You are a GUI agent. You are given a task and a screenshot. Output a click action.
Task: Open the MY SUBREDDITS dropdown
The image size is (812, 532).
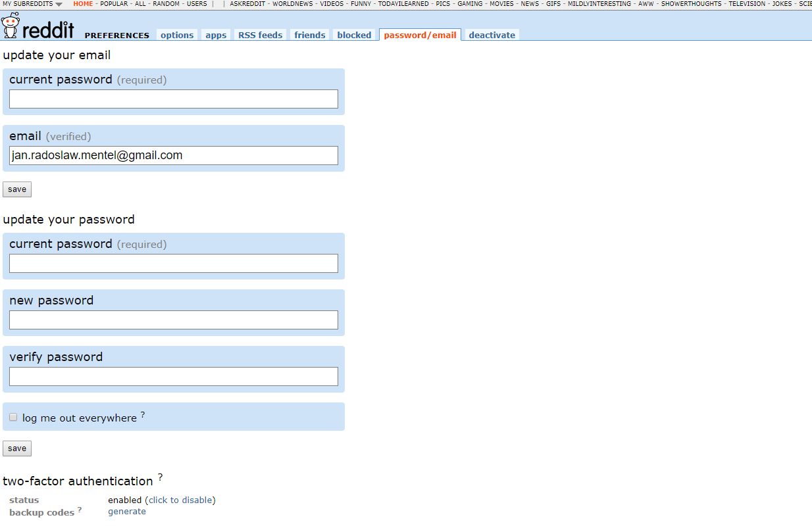(x=33, y=4)
